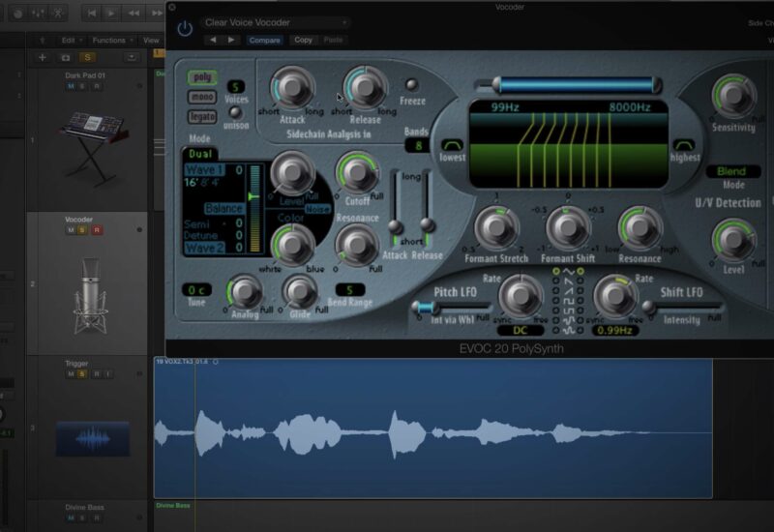Select legato mode
This screenshot has width=774, height=532.
tap(202, 116)
